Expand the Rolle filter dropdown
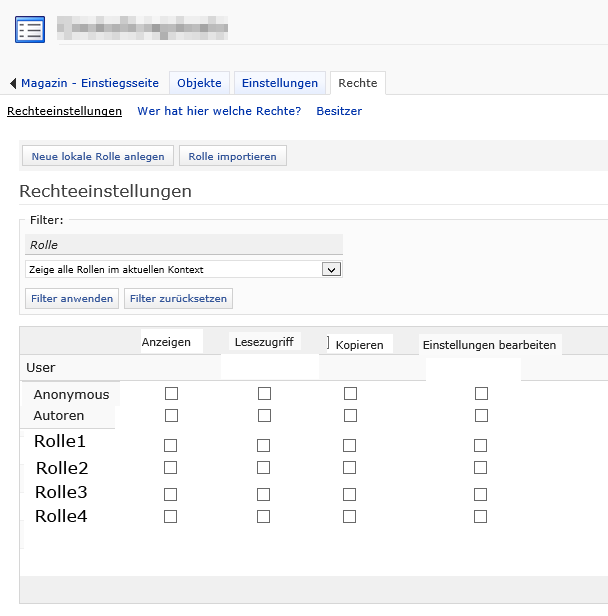Screen dimensions: 608x616 pos(332,269)
